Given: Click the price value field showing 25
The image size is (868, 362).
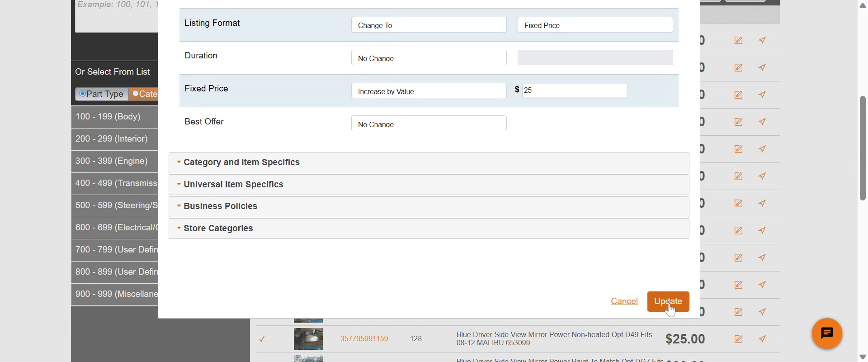Looking at the screenshot, I should [575, 90].
